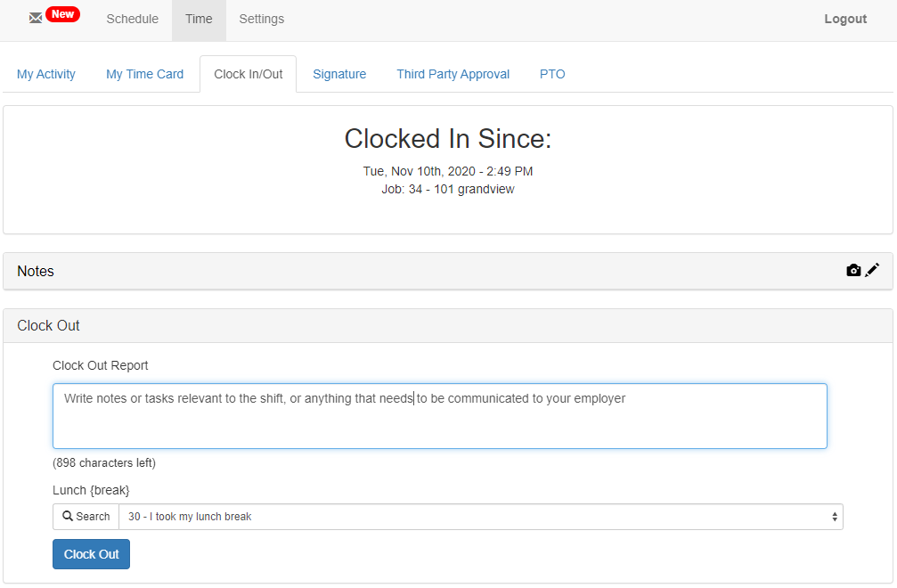Click the Logout link

[x=844, y=19]
